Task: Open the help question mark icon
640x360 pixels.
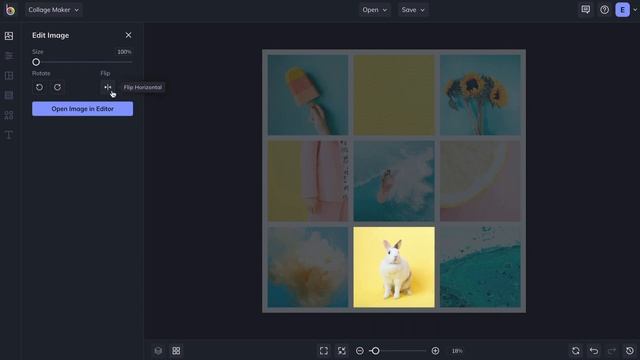Action: coord(604,9)
